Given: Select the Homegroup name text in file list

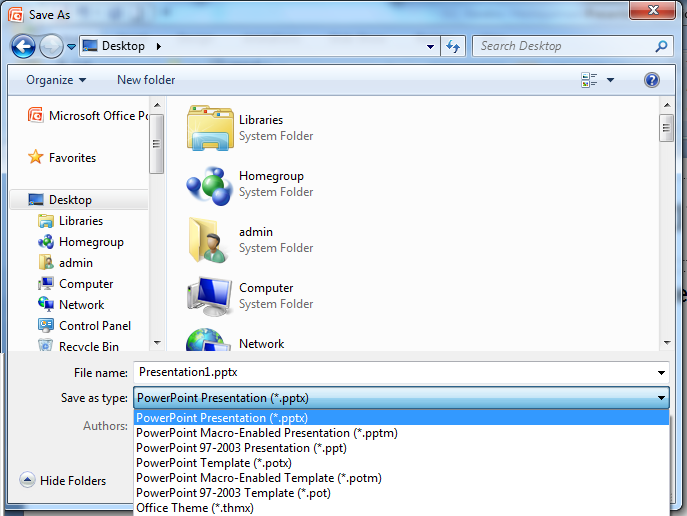Looking at the screenshot, I should pyautogui.click(x=271, y=176).
